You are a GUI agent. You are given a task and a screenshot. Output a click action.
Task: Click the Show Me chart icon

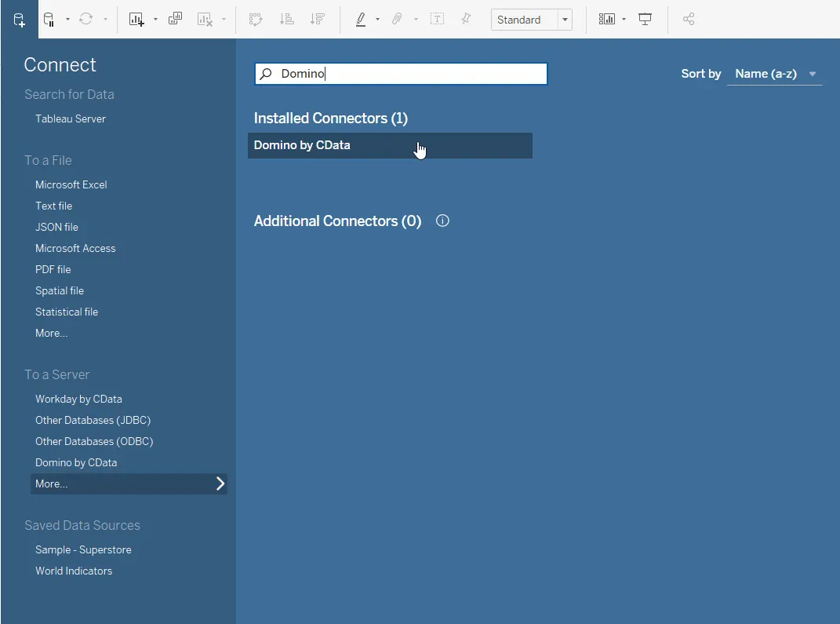(x=606, y=20)
